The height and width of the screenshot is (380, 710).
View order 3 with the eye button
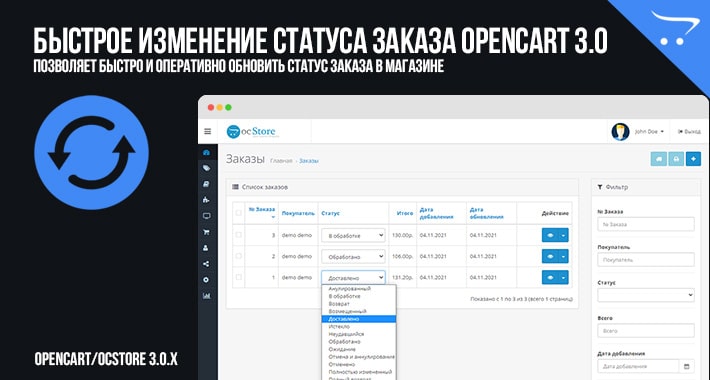[550, 235]
